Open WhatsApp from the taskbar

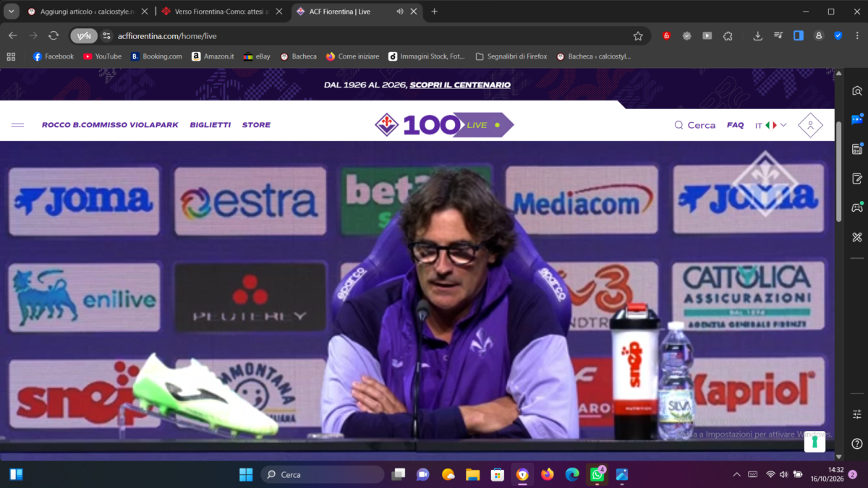597,474
